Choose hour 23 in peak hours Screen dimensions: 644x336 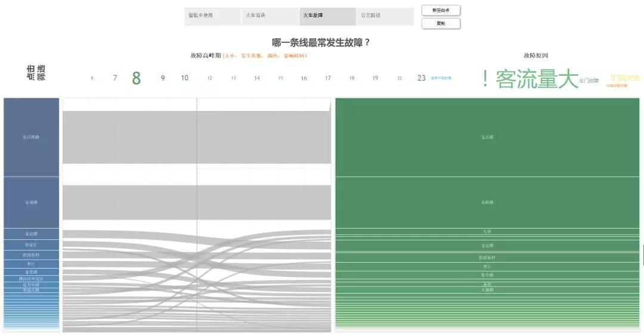coord(422,78)
